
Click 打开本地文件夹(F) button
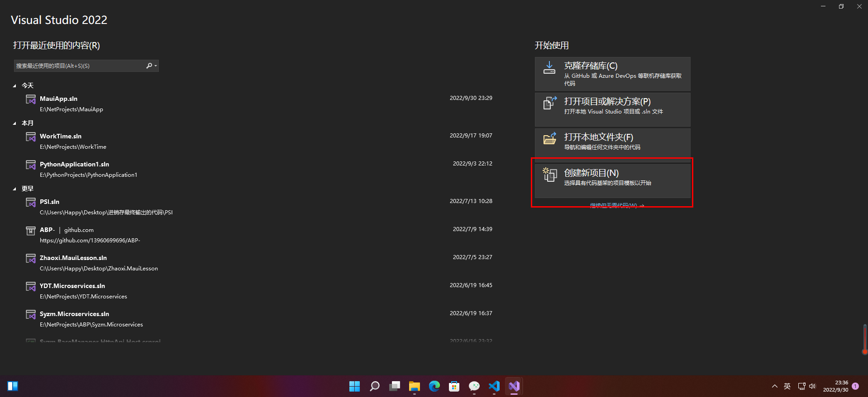tap(612, 146)
